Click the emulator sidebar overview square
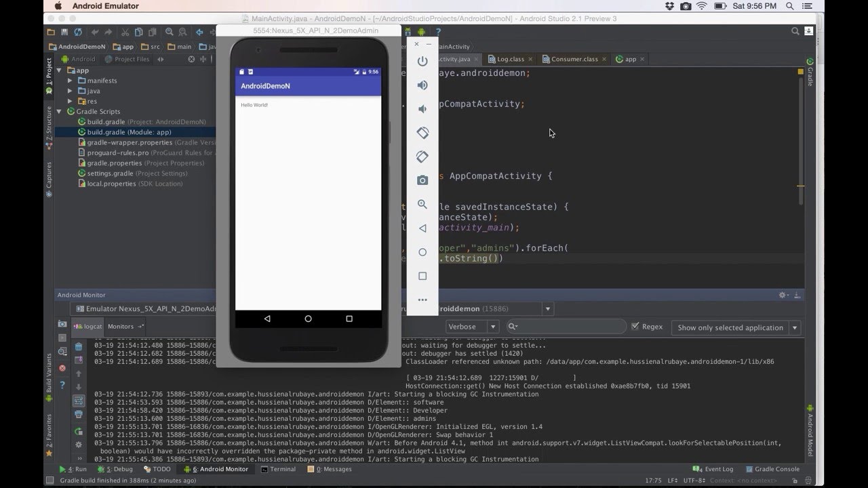The height and width of the screenshot is (488, 868). click(422, 276)
